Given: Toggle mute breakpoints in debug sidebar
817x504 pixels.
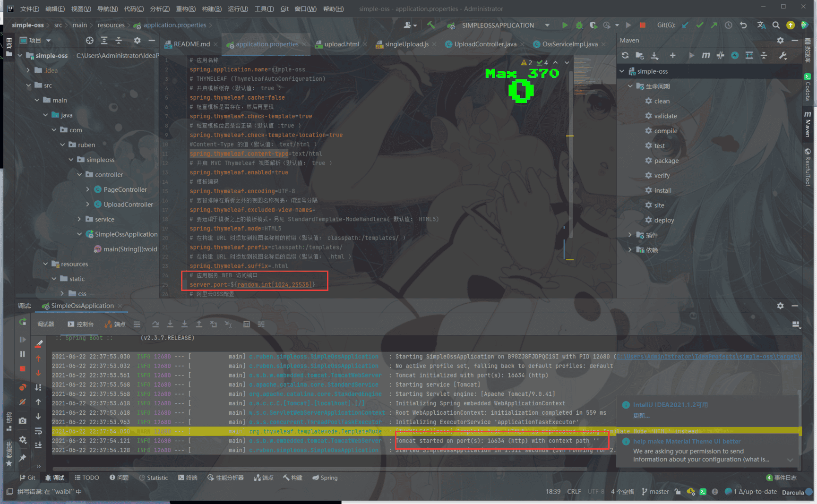Looking at the screenshot, I should coord(23,402).
